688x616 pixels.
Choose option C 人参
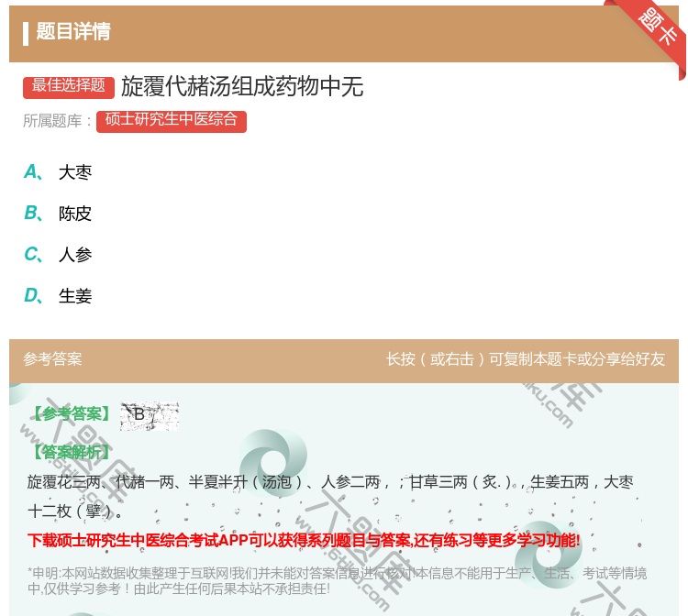tap(74, 255)
